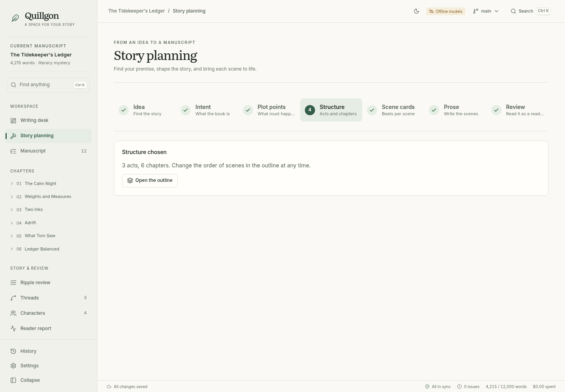The image size is (565, 392).
Task: Click the magnifier icon in Find anything field
Action: pos(14,85)
